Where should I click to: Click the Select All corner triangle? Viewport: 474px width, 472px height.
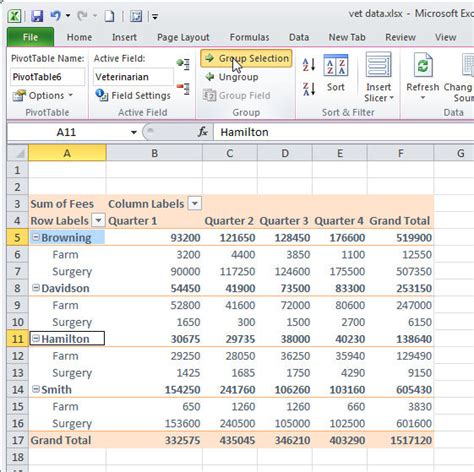click(x=18, y=153)
